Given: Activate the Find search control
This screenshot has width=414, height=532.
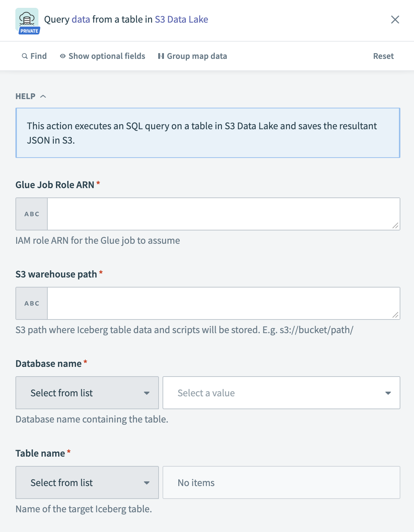Looking at the screenshot, I should tap(34, 56).
